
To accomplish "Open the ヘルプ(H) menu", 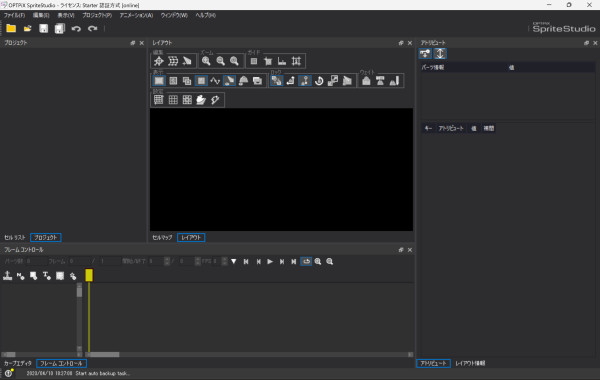I will pos(205,15).
